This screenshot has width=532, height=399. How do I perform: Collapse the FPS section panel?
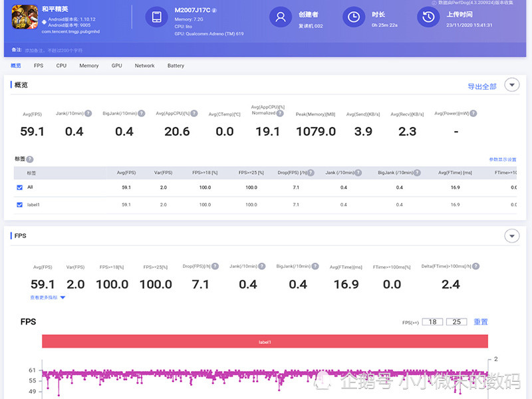pos(511,236)
